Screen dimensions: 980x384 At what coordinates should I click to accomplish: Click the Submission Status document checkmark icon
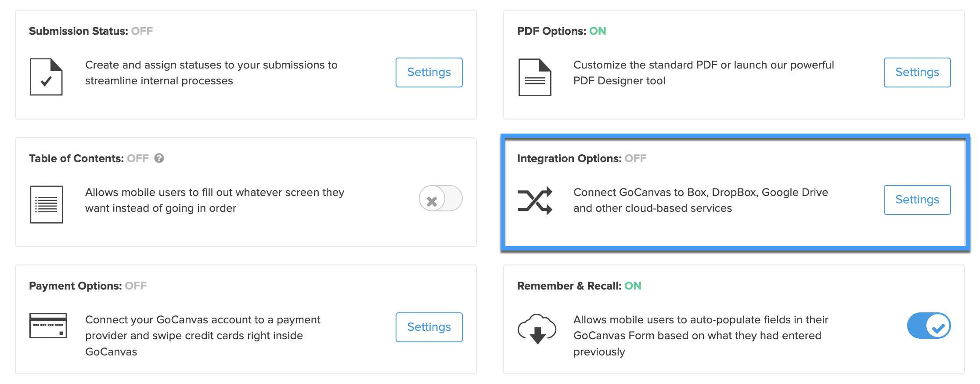click(45, 76)
